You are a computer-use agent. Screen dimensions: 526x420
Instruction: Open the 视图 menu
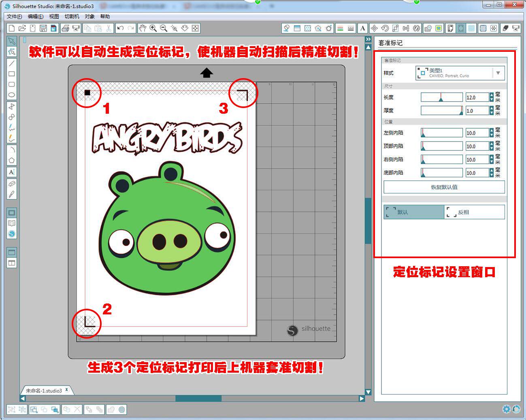point(54,17)
